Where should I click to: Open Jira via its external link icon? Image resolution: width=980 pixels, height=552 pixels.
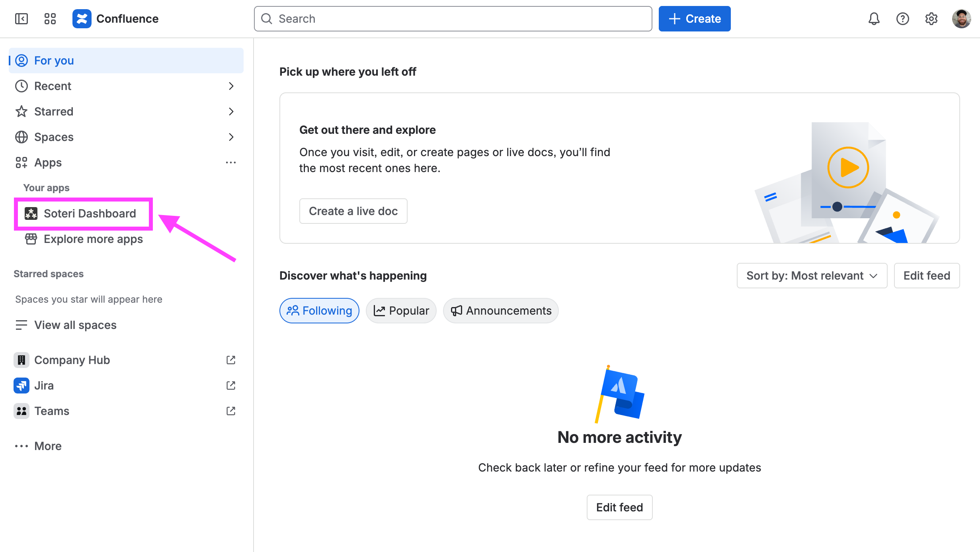tap(231, 386)
